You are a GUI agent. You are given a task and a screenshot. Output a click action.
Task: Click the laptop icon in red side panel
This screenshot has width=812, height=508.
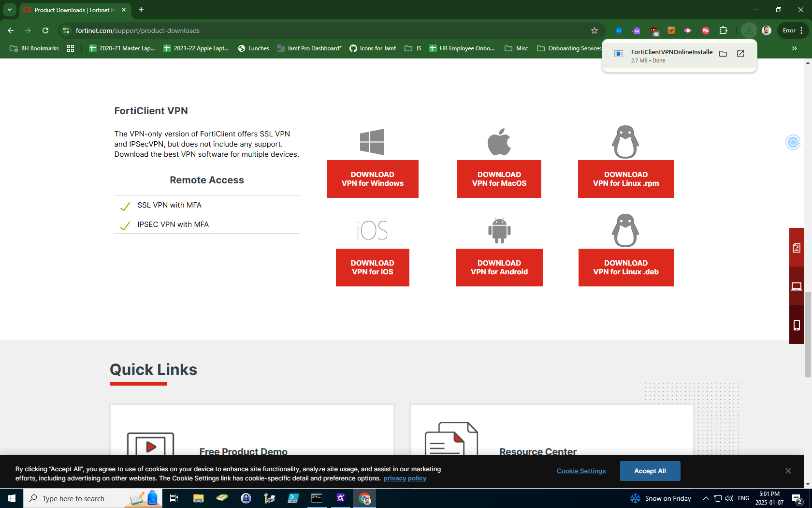pyautogui.click(x=797, y=286)
